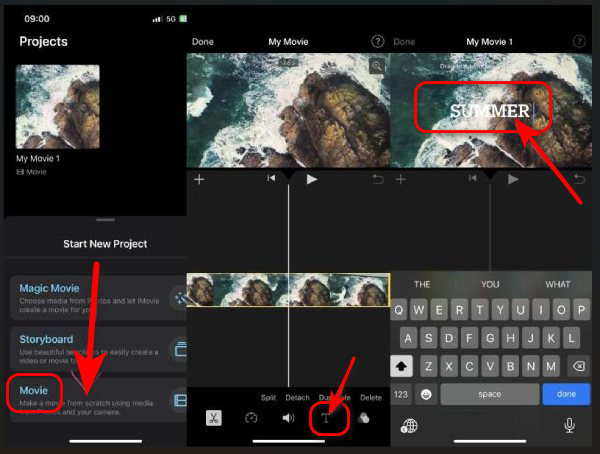This screenshot has height=454, width=600.
Task: Open the speaker Volume tool
Action: (x=288, y=418)
